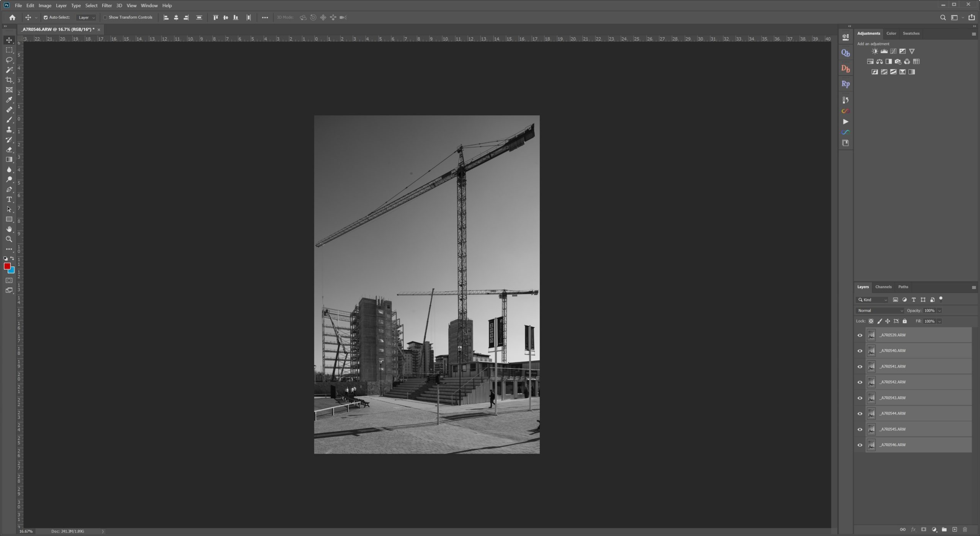Select the Crop tool
980x536 pixels.
coord(9,80)
